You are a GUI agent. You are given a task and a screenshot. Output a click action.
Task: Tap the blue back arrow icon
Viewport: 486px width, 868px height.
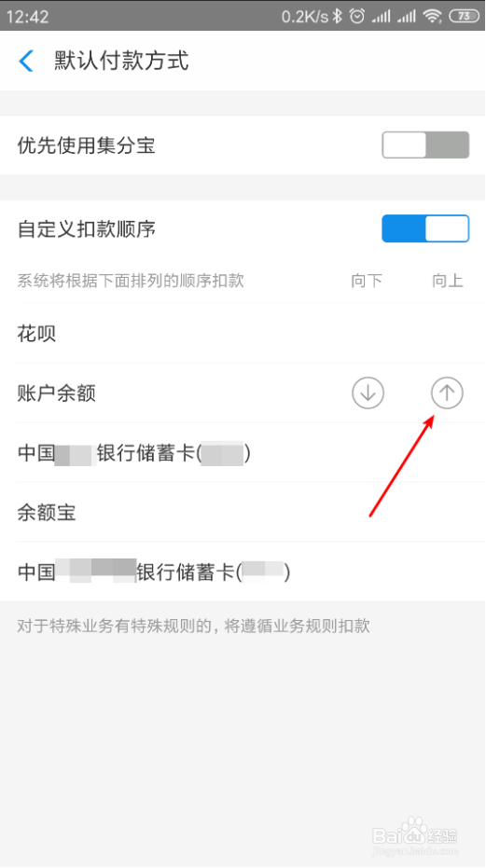[26, 61]
